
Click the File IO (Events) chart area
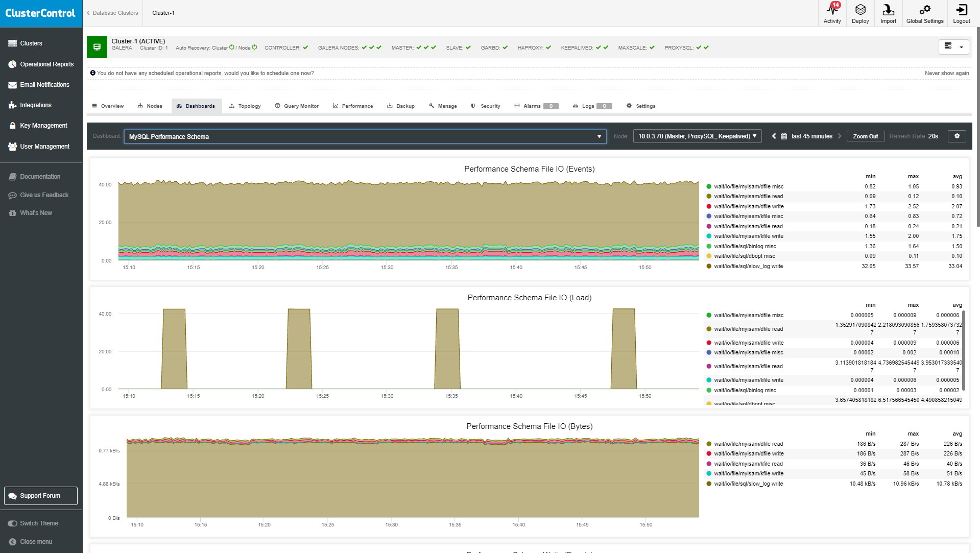tap(409, 220)
